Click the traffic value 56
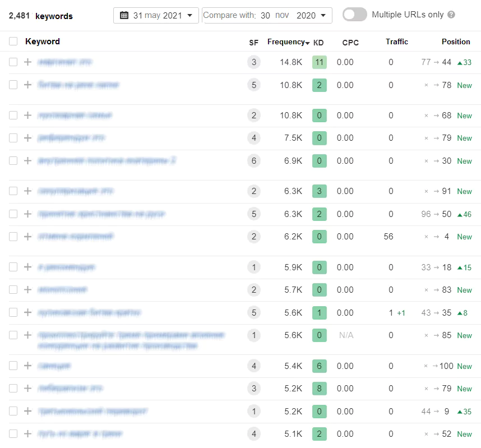The image size is (481, 448). [388, 237]
